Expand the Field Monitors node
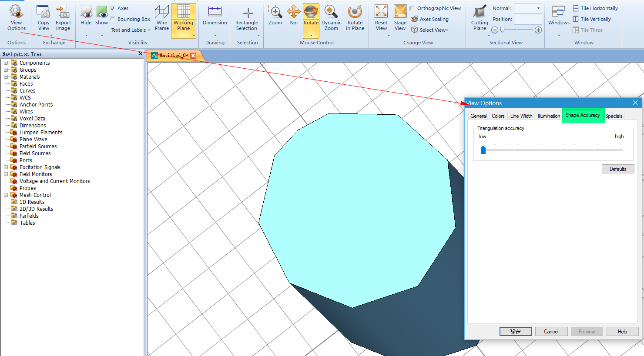The image size is (644, 356). click(x=6, y=174)
